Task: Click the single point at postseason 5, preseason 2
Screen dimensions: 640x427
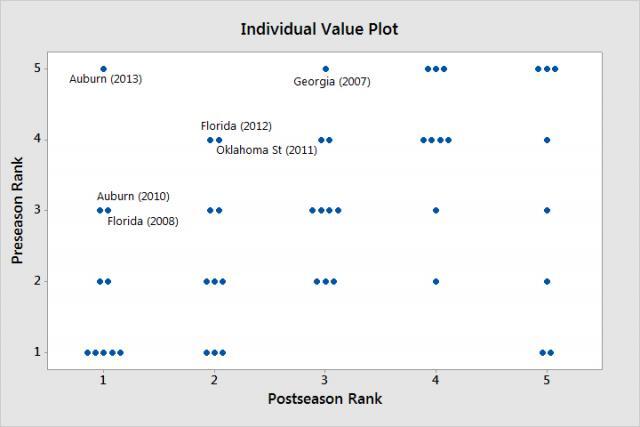Action: (547, 281)
